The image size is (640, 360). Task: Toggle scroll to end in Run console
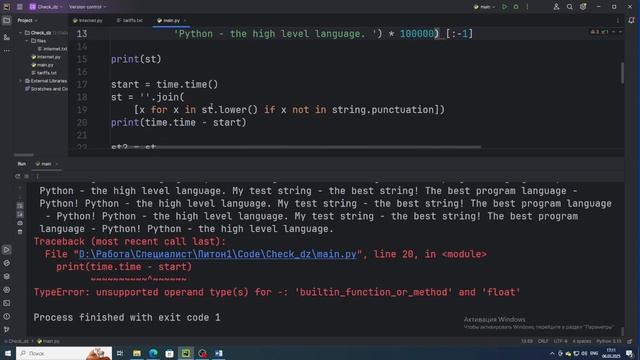[20, 214]
